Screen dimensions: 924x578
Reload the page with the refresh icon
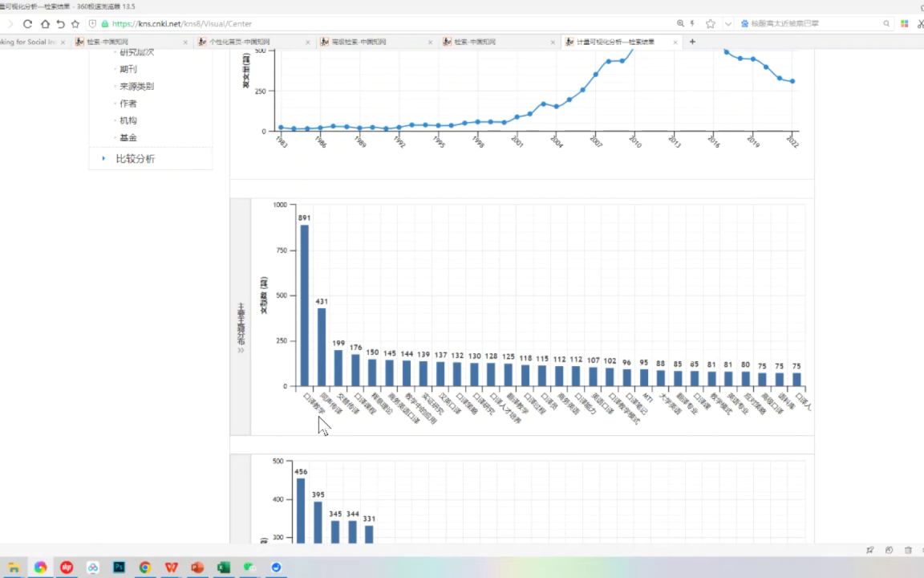coord(27,23)
